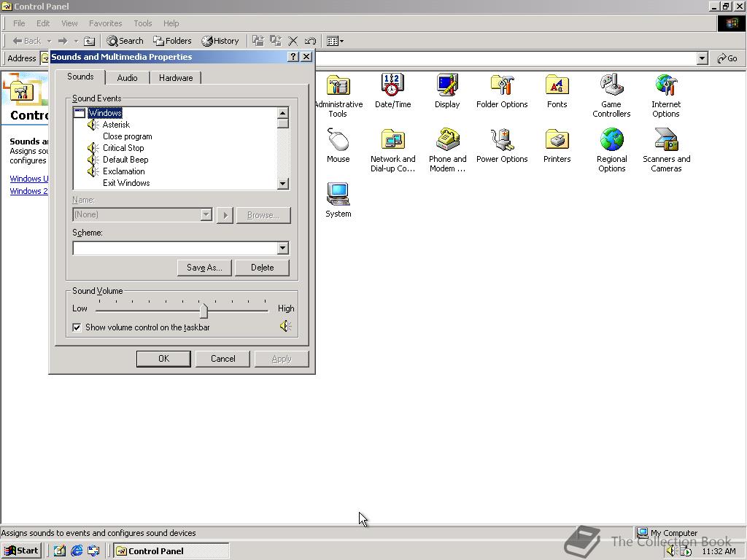Select Critical Stop sound event
The image size is (747, 560).
click(x=123, y=148)
